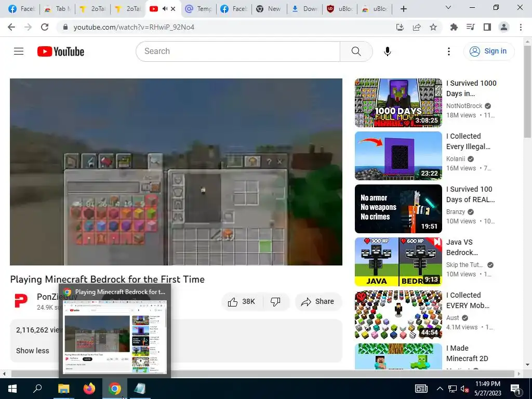Focus the YouTube Search field
This screenshot has width=532, height=399.
click(x=238, y=51)
